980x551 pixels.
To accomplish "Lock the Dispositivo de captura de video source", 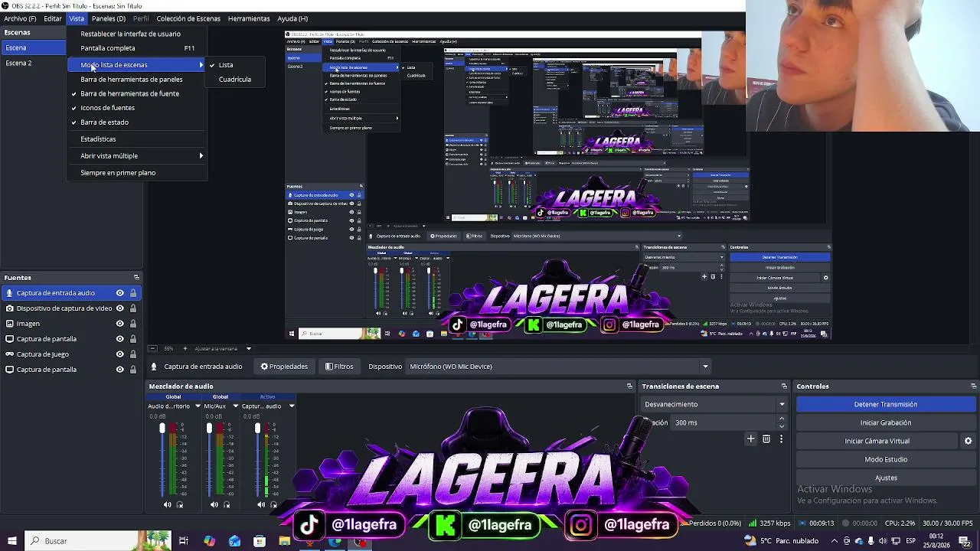I will (x=133, y=308).
